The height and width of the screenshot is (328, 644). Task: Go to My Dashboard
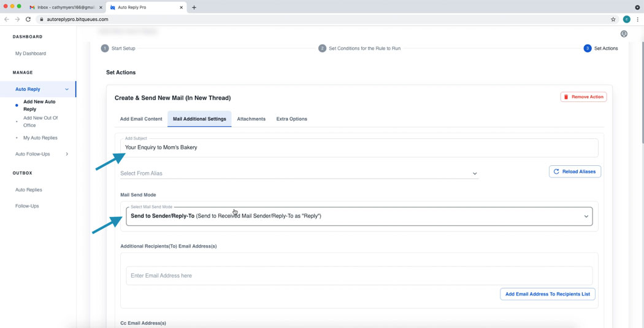pyautogui.click(x=31, y=53)
